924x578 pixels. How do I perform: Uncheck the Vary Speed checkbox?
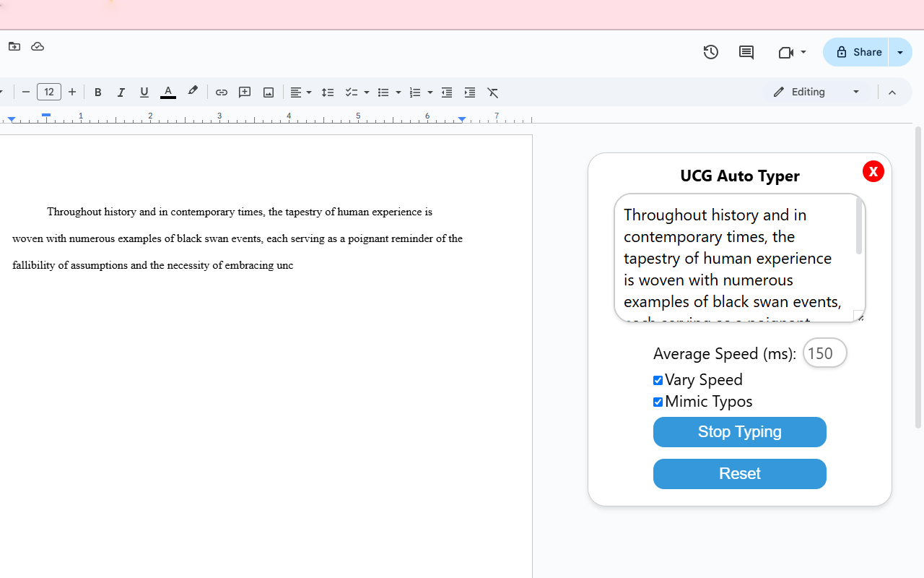pyautogui.click(x=658, y=380)
